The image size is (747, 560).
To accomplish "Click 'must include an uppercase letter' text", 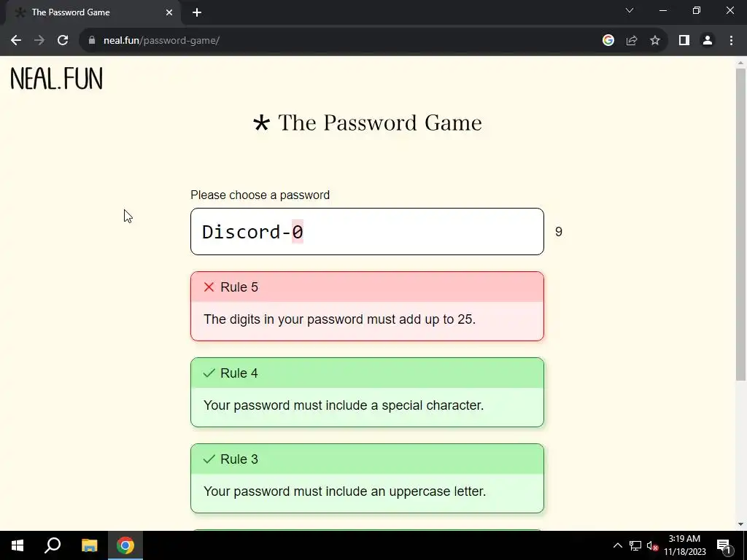I will click(344, 491).
